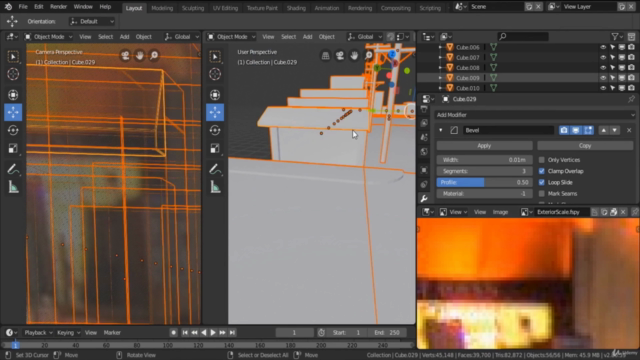This screenshot has height=360, width=640.
Task: Click Marker in timeline header
Action: tap(112, 333)
